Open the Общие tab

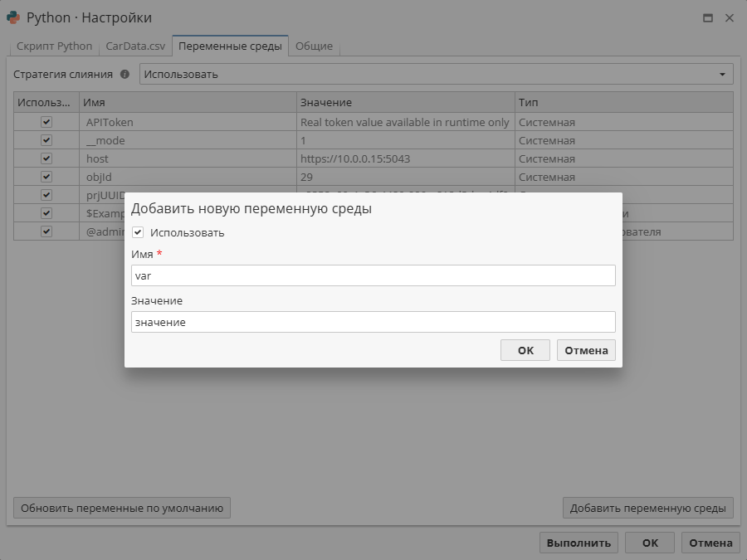314,46
